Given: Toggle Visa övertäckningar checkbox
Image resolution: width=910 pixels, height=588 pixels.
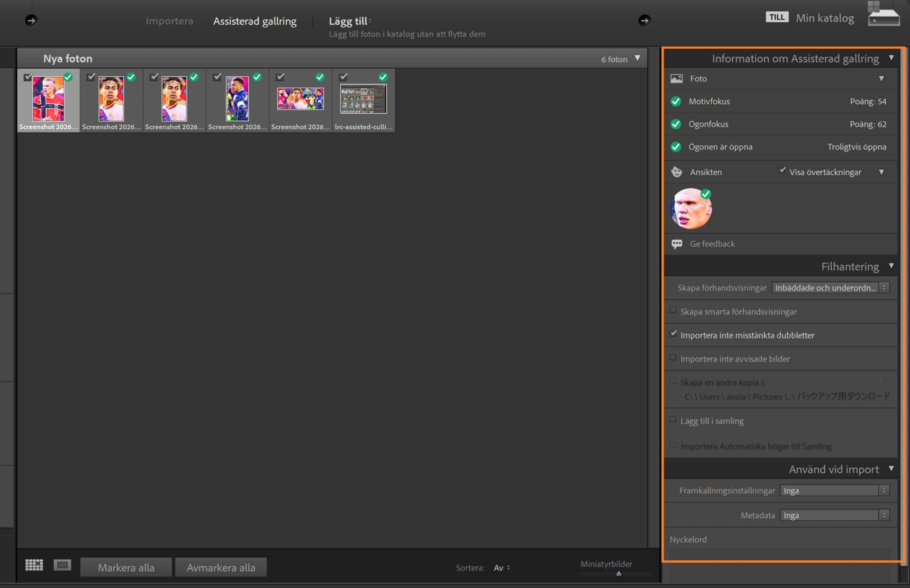Looking at the screenshot, I should [782, 171].
